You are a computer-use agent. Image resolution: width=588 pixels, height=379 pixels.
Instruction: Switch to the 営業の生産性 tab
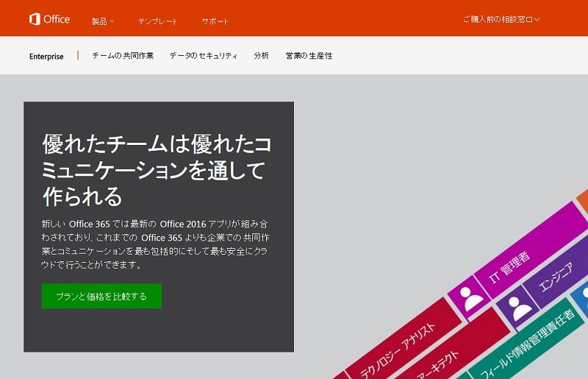tap(309, 56)
